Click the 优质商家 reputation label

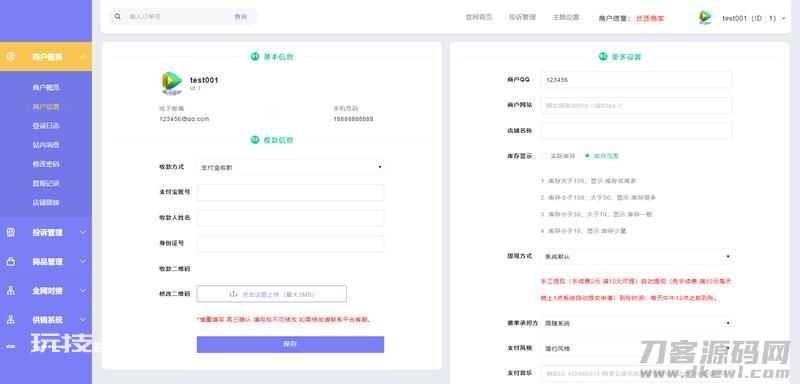(650, 18)
